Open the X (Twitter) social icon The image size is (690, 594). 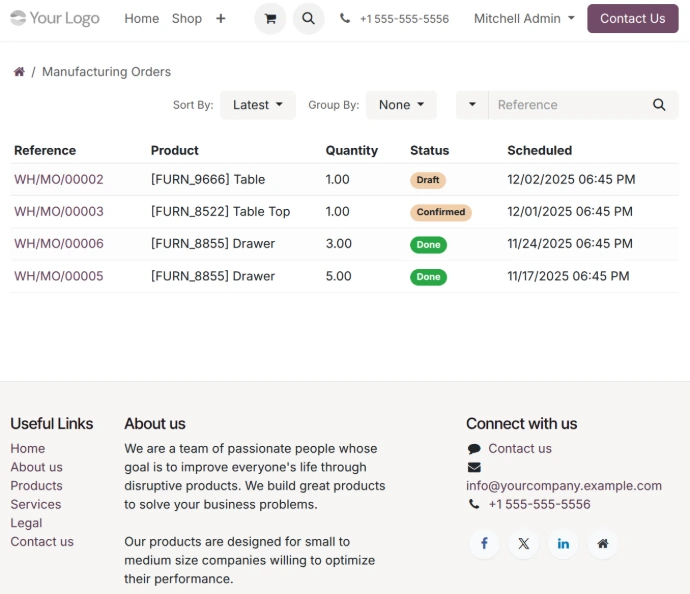tap(523, 543)
